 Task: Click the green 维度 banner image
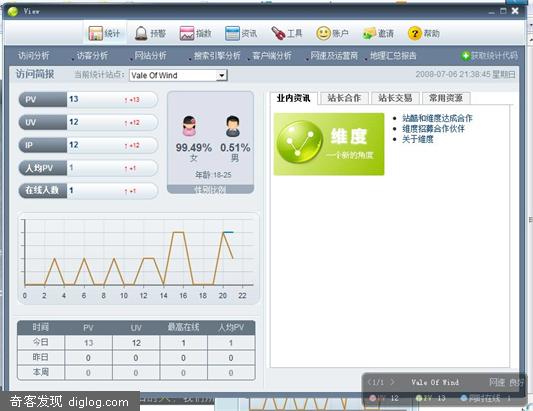coord(329,144)
